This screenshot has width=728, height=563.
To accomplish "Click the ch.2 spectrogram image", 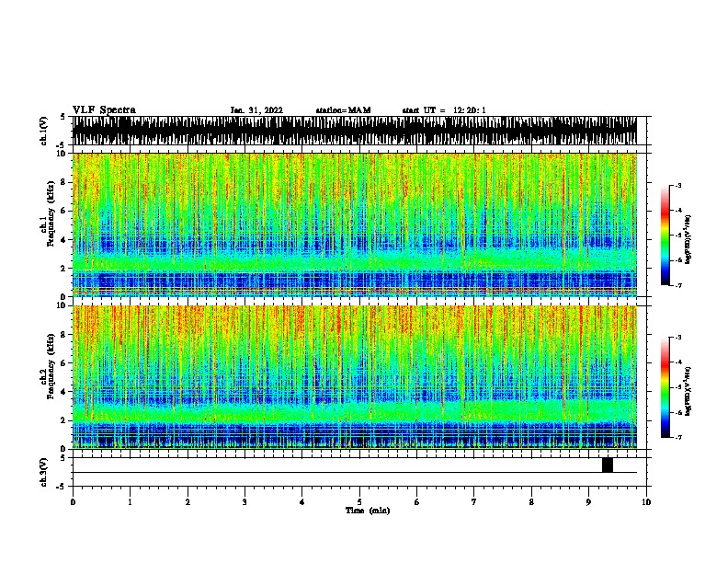I will pos(355,377).
